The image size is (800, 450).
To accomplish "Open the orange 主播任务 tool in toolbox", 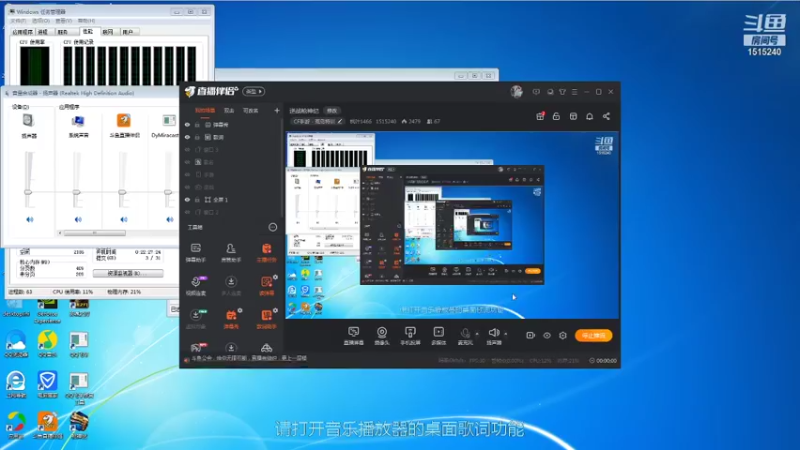I will click(266, 253).
